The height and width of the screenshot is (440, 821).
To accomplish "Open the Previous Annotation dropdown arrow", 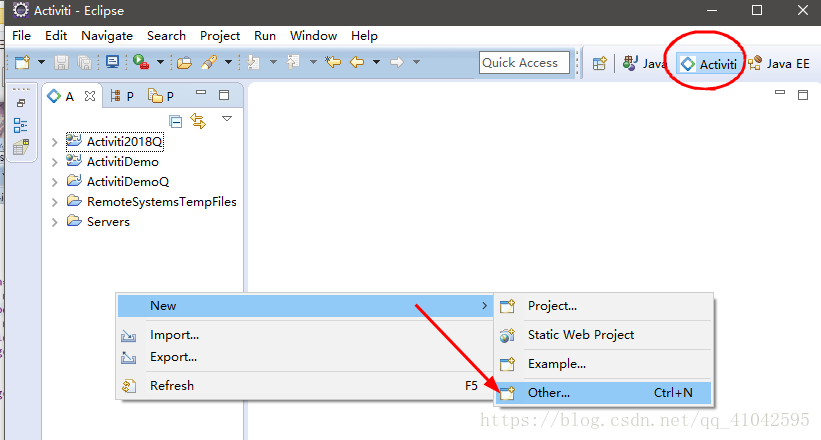I will pos(313,62).
